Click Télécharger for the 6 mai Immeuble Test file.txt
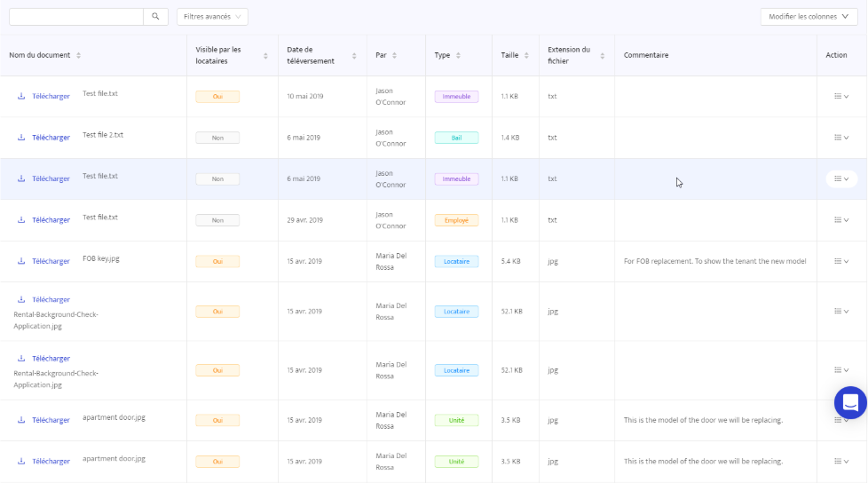This screenshot has height=483, width=868. (x=51, y=179)
